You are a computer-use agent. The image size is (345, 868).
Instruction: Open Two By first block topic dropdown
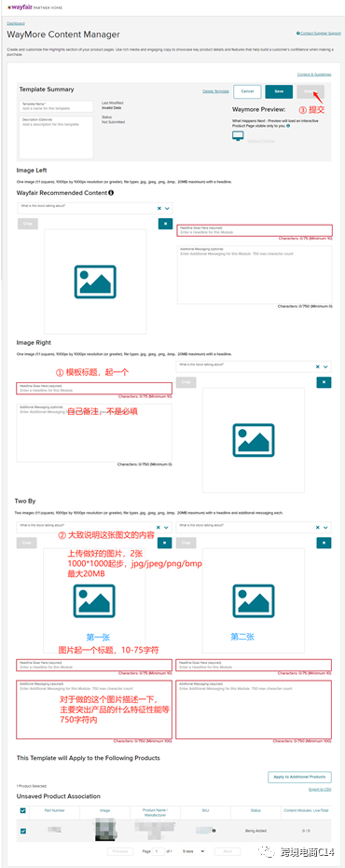pyautogui.click(x=94, y=528)
